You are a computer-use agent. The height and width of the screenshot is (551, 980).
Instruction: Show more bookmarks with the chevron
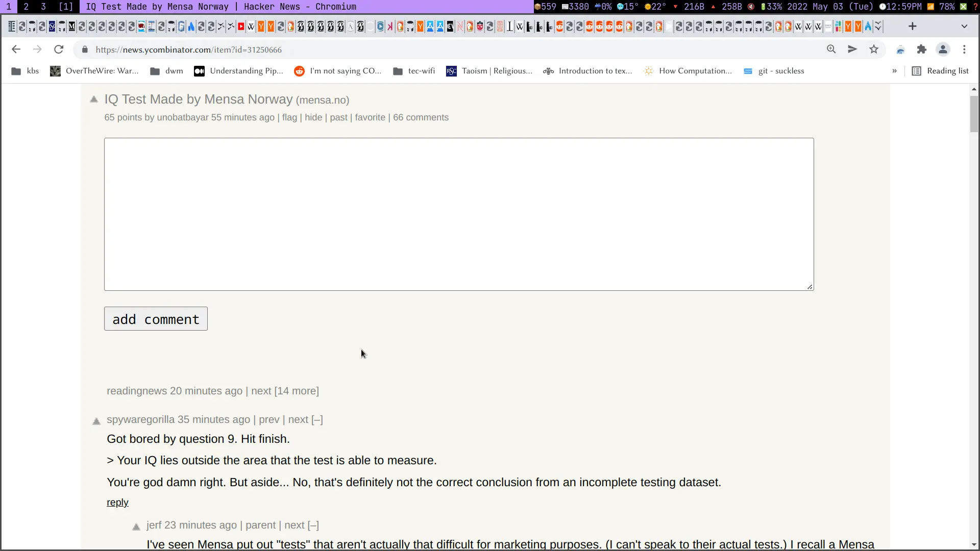[x=894, y=71]
